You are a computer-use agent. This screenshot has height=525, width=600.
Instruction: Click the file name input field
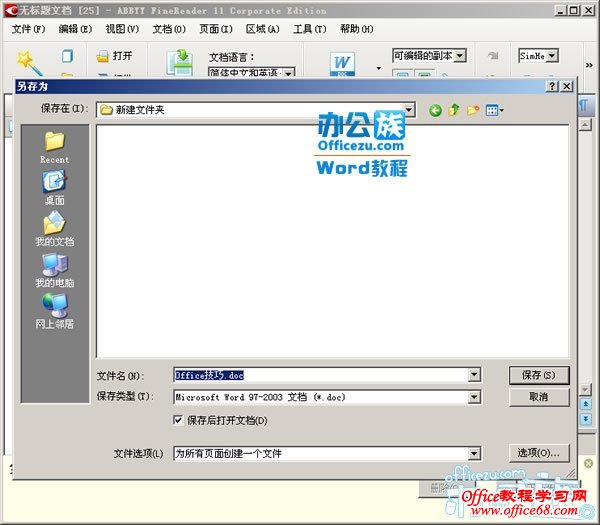tap(321, 375)
